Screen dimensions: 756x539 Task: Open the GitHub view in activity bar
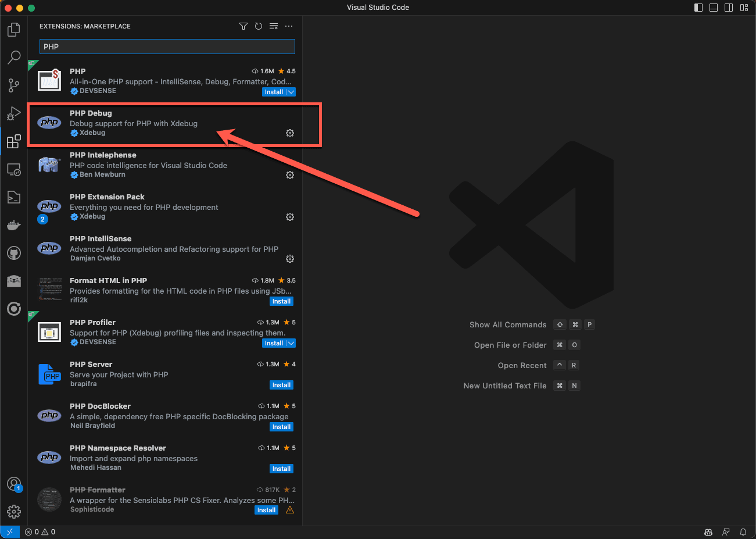[x=14, y=253]
